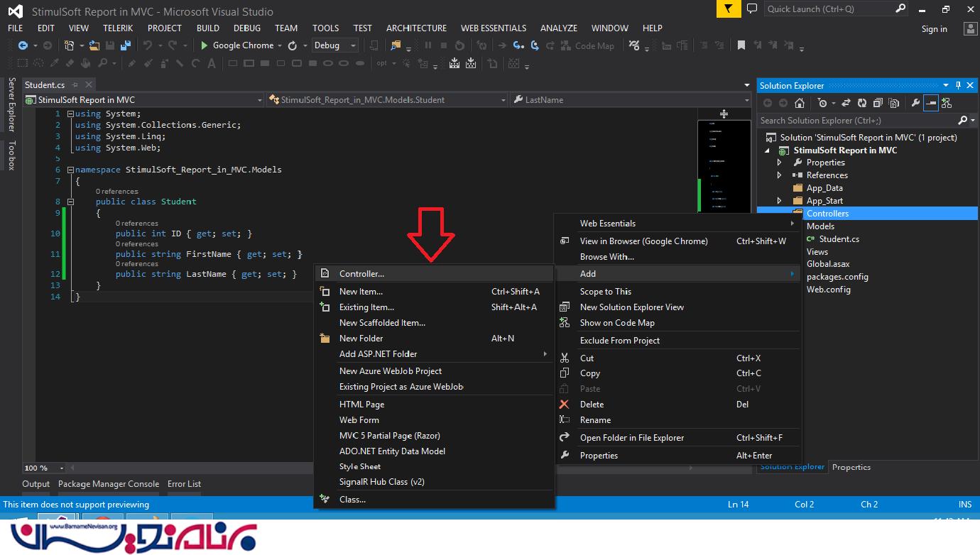
Task: Click the Sign in link
Action: click(934, 29)
